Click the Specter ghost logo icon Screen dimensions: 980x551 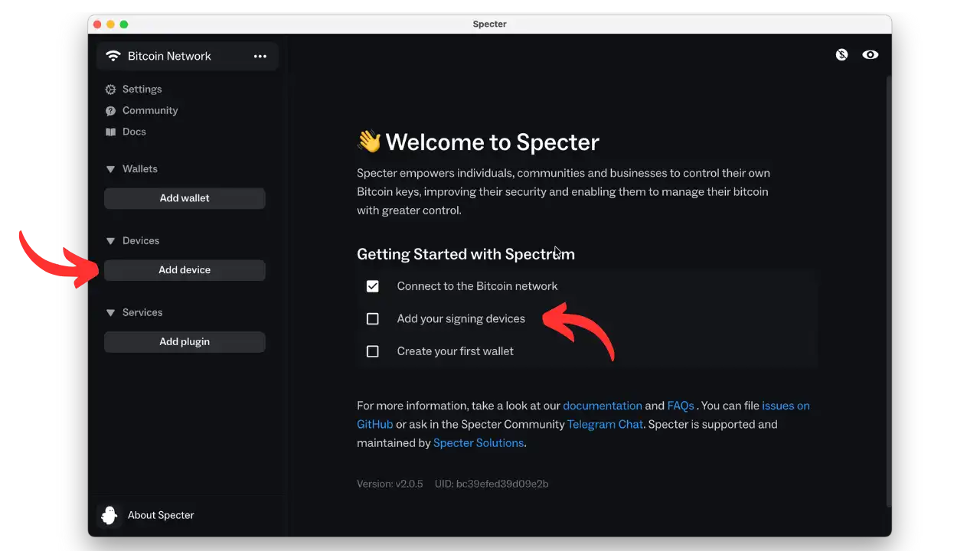(x=109, y=515)
